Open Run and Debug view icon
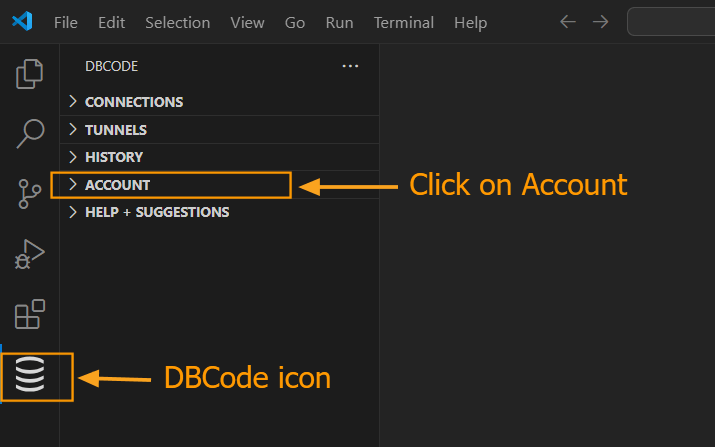This screenshot has height=447, width=715. [30, 254]
